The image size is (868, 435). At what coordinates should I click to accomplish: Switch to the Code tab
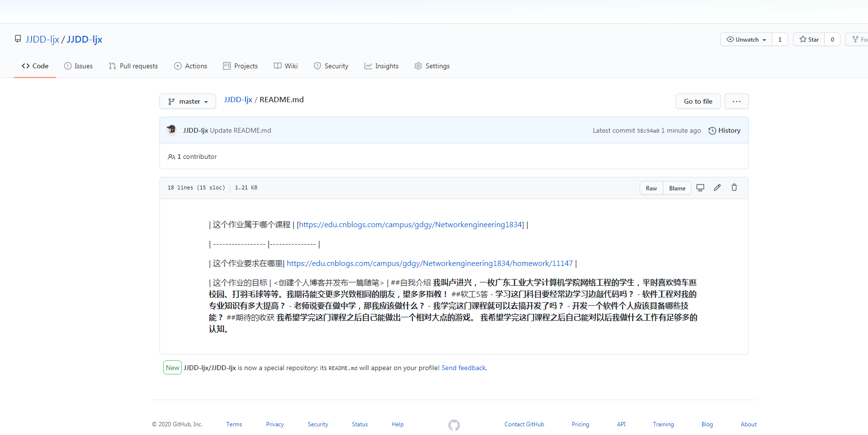click(x=35, y=66)
